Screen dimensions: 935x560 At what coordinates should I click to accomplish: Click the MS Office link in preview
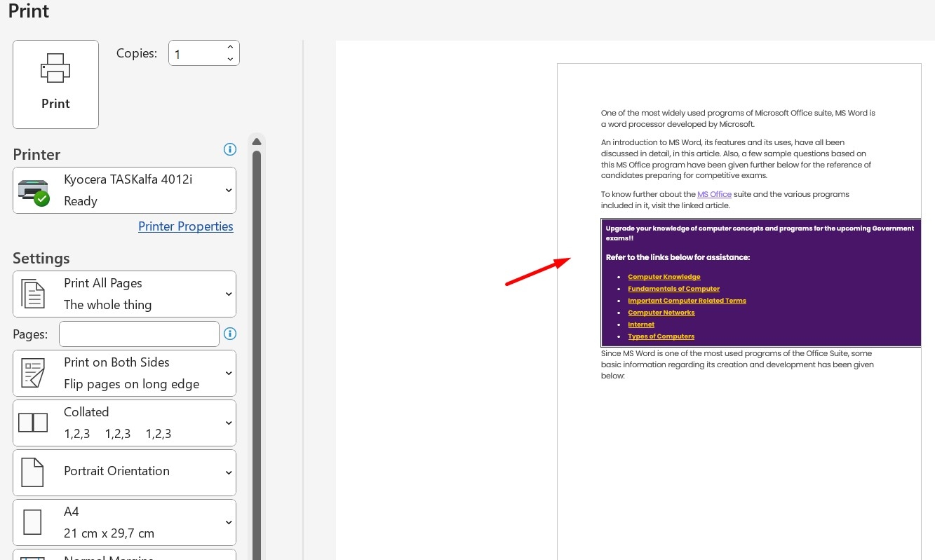(714, 194)
